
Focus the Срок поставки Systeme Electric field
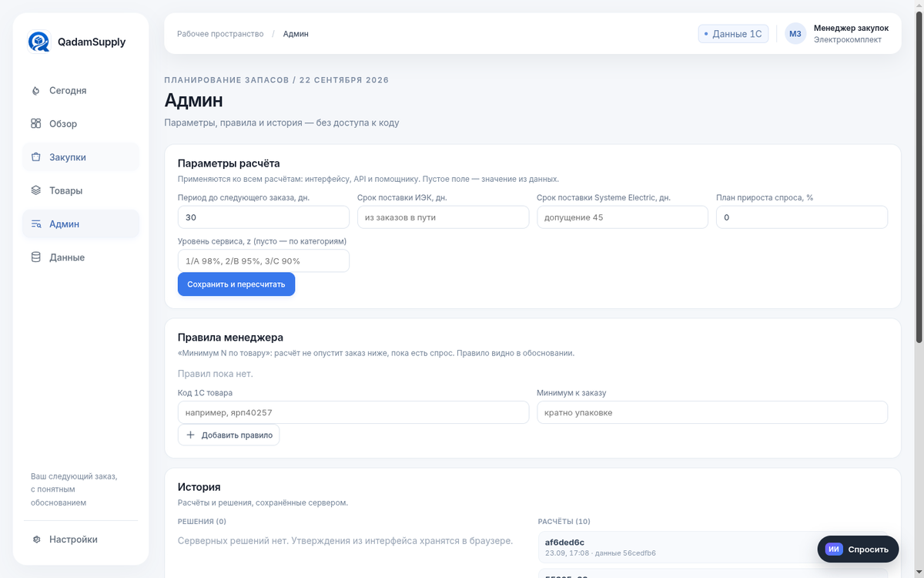click(622, 217)
